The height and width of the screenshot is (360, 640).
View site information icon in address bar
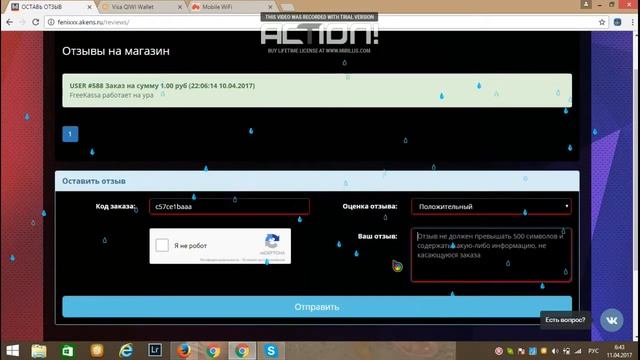pos(51,22)
